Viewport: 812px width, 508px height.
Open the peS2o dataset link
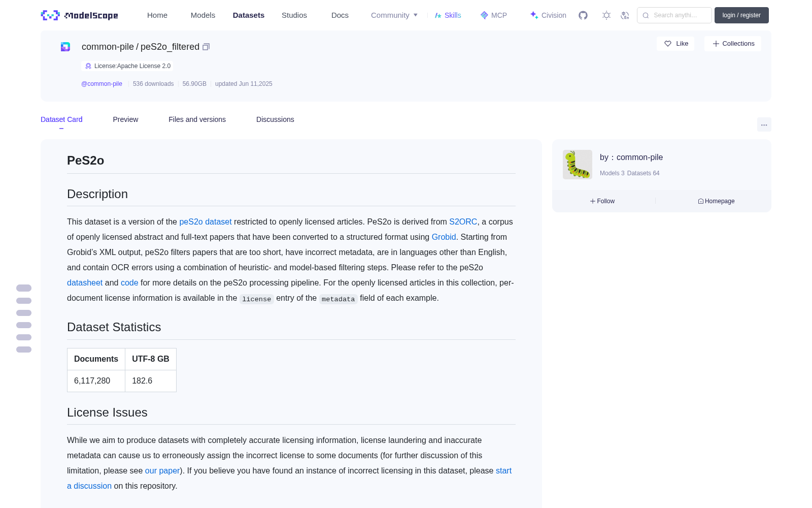[x=206, y=222]
